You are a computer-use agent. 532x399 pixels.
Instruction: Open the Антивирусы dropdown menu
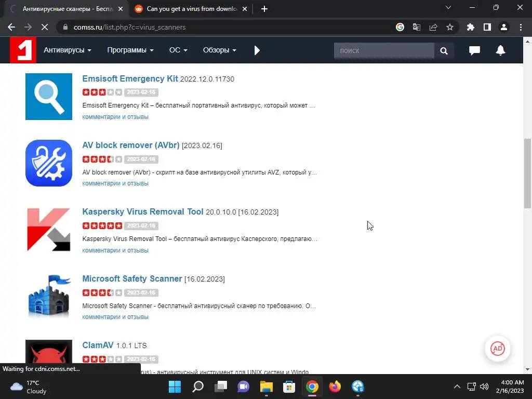(67, 50)
